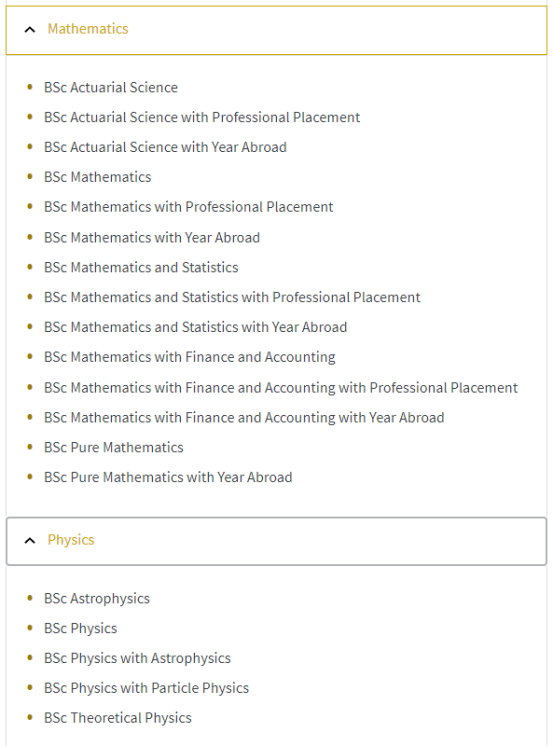Select BSc Mathematics with Finance and Accounting

tap(190, 357)
